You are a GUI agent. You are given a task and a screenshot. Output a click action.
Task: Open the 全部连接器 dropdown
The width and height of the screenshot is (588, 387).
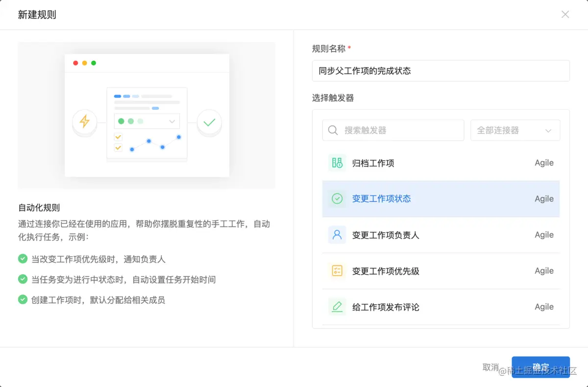[515, 130]
